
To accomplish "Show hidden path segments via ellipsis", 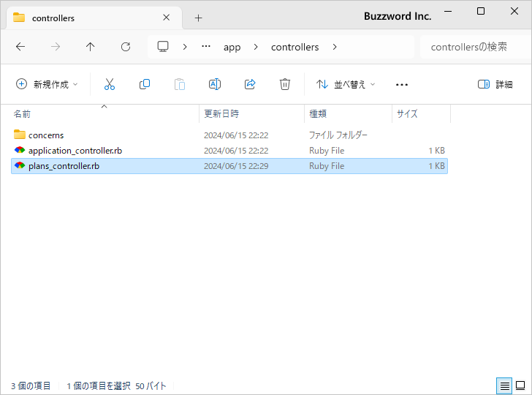I will (206, 47).
